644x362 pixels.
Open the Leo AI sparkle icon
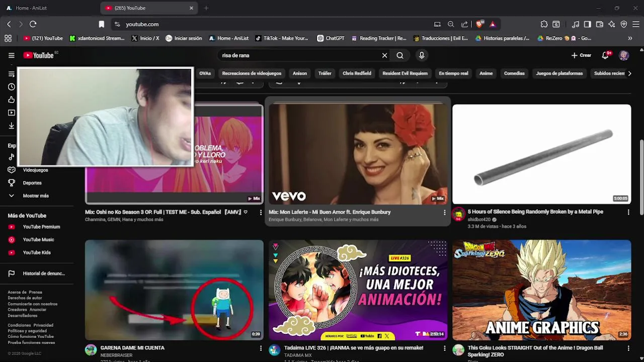611,24
